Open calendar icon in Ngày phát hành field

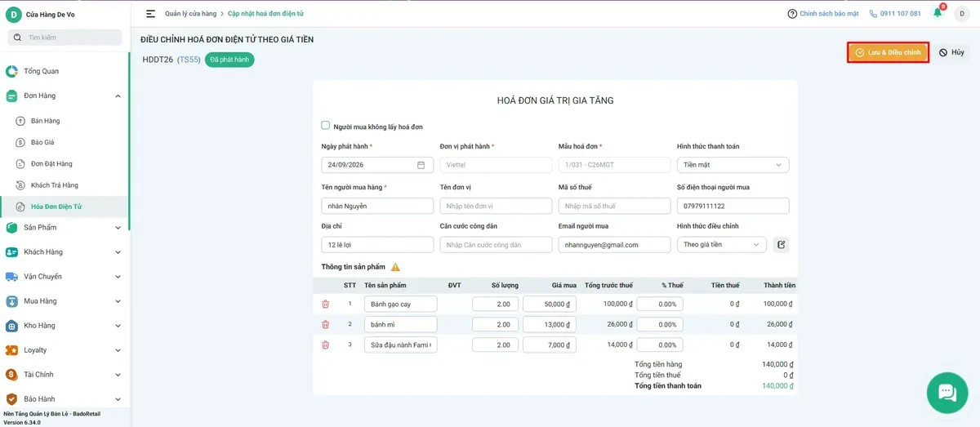point(421,165)
